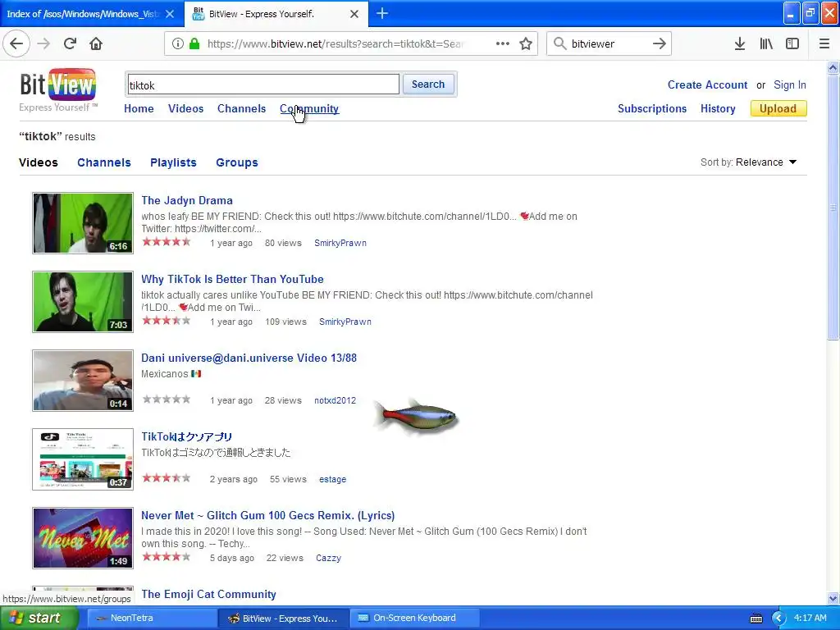Click the BitView search input field
Image resolution: width=840 pixels, height=630 pixels.
(263, 84)
